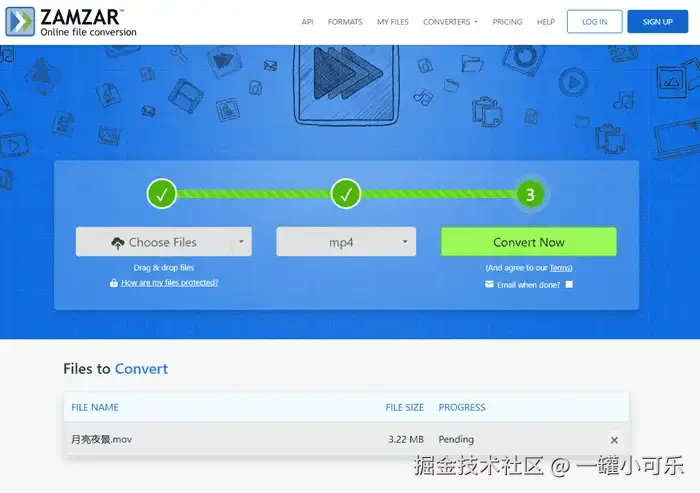This screenshot has width=700, height=493.
Task: Open the FORMATS menu item
Action: [345, 22]
